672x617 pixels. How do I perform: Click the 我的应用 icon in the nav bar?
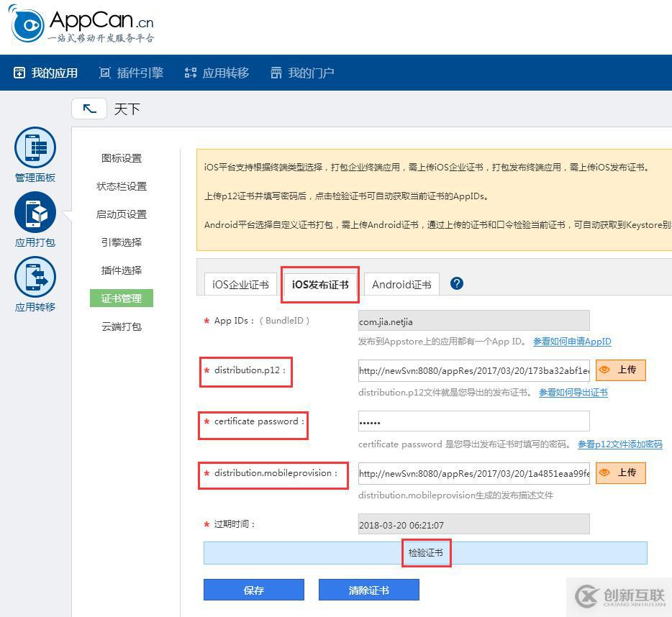coord(19,73)
